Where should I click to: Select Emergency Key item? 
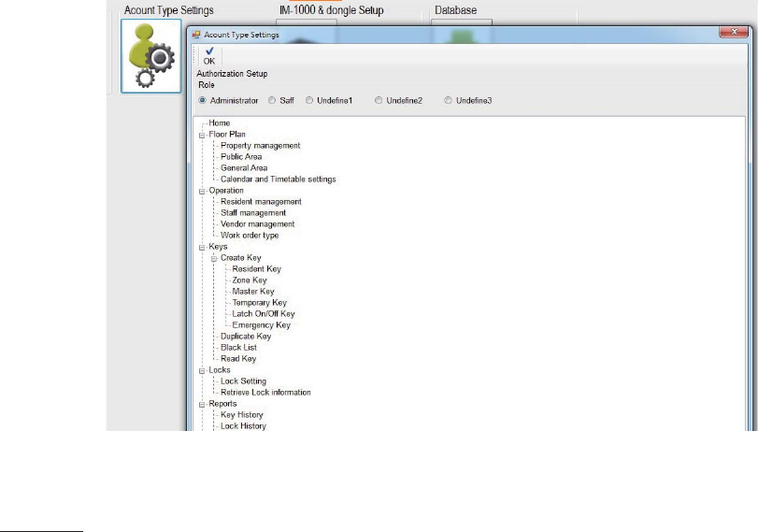(x=262, y=325)
